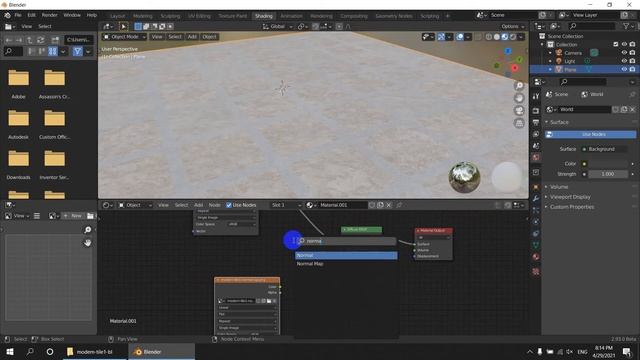Go to parent directory in file browser
This screenshot has width=640, height=360.
30,40
